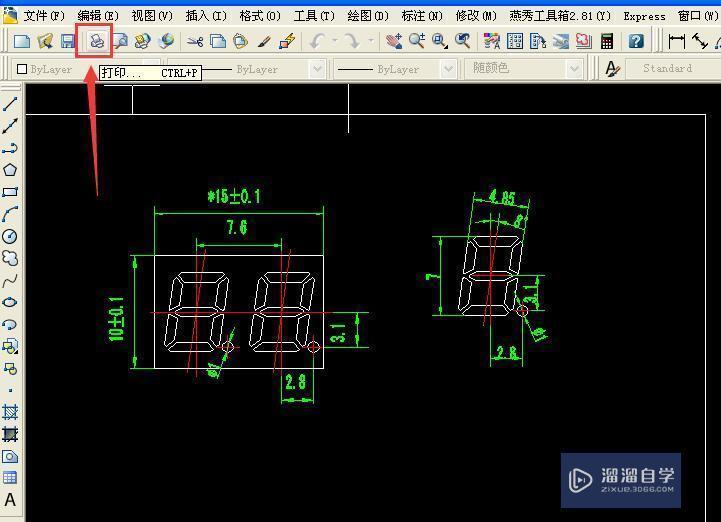721x522 pixels.
Task: Click the Print (打印) printer icon
Action: pos(96,41)
